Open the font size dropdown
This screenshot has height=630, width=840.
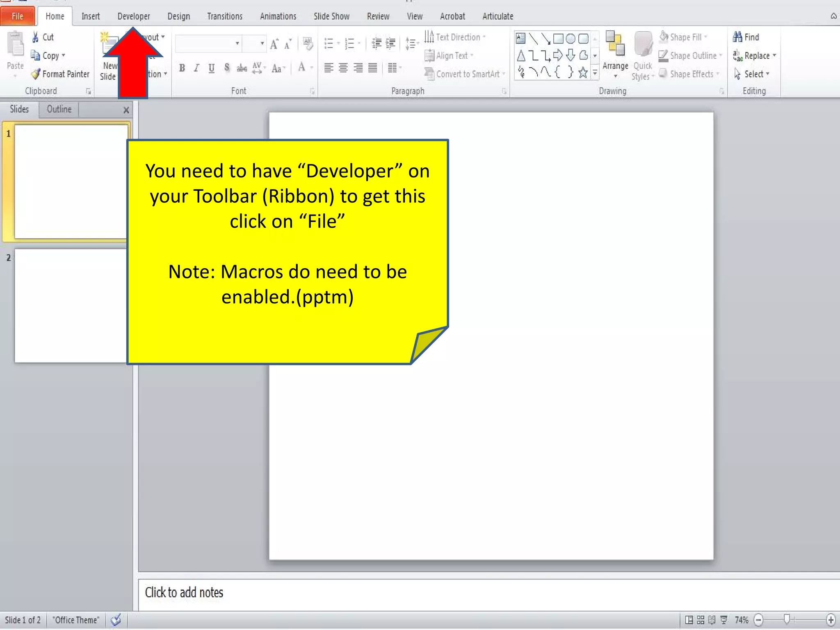262,43
